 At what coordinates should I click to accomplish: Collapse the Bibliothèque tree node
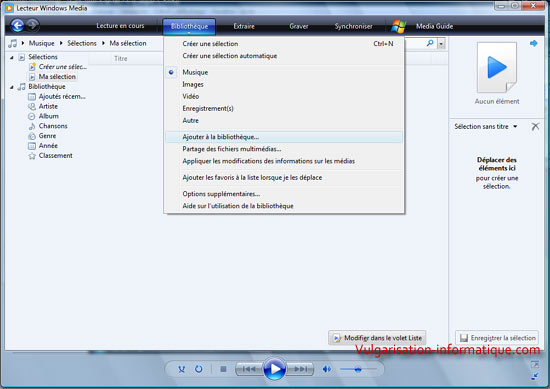click(12, 87)
